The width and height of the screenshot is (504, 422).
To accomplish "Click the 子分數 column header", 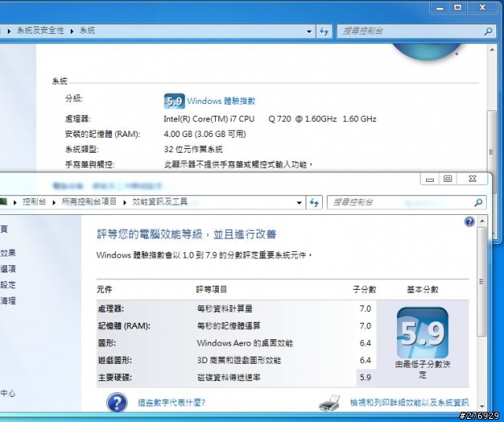I will point(364,290).
